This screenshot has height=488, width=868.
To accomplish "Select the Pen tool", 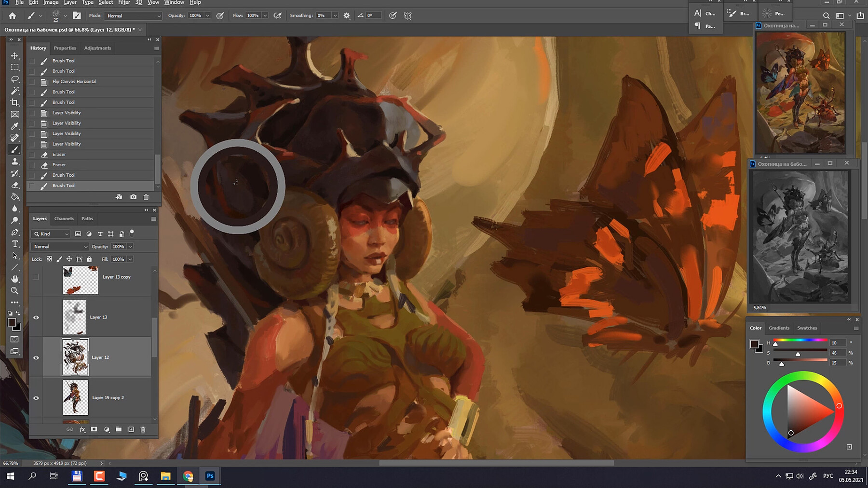I will click(14, 232).
